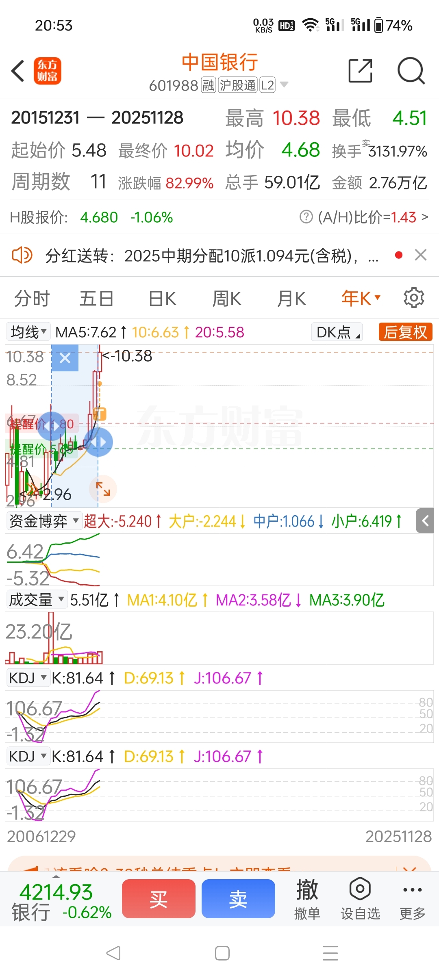Open the second KDJ indicator dropdown
This screenshot has height=980, width=439.
(x=28, y=756)
